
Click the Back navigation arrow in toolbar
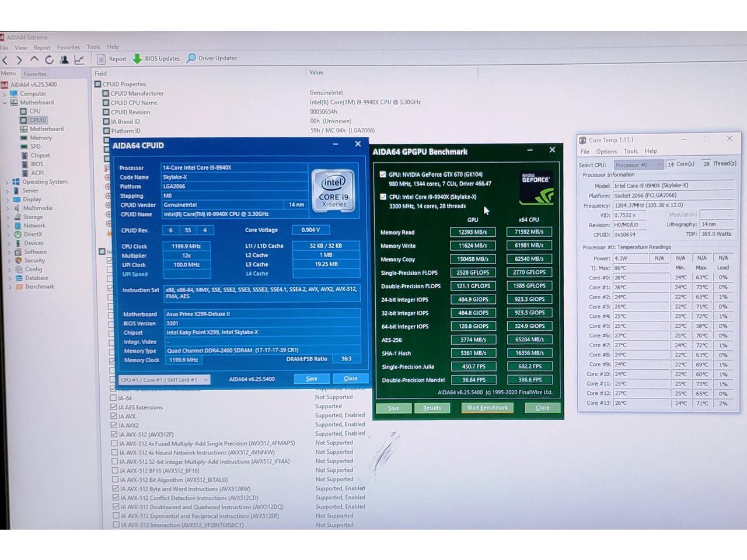5,60
